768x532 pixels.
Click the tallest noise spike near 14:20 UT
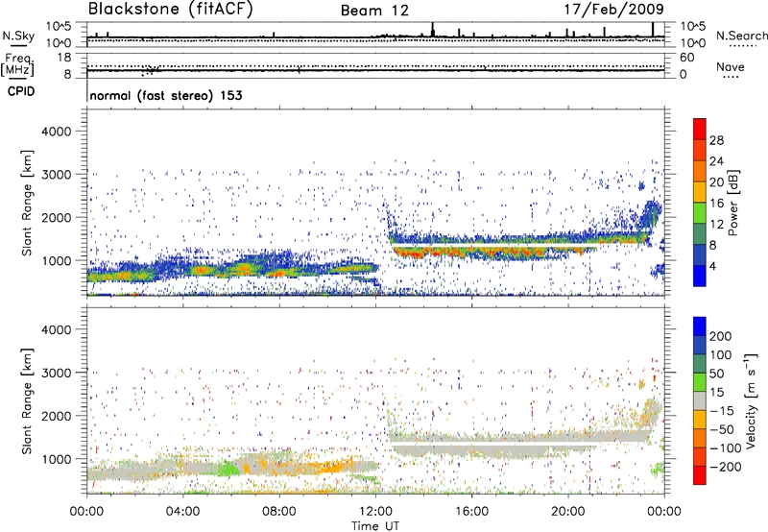[433, 29]
